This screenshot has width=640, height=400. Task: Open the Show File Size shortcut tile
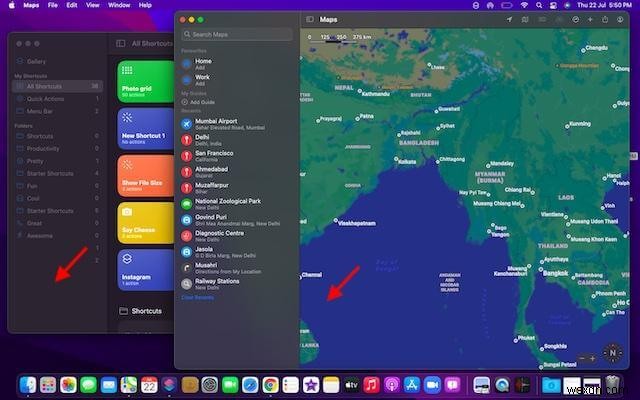146,176
